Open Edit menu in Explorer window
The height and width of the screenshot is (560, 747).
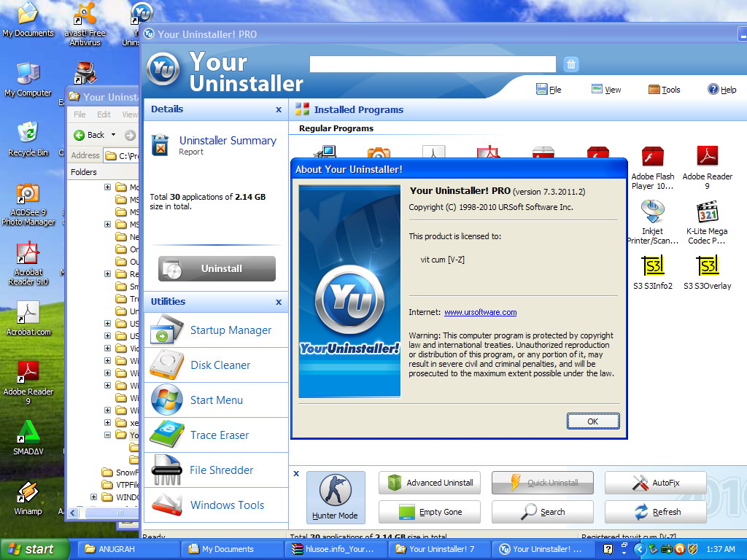tap(104, 114)
